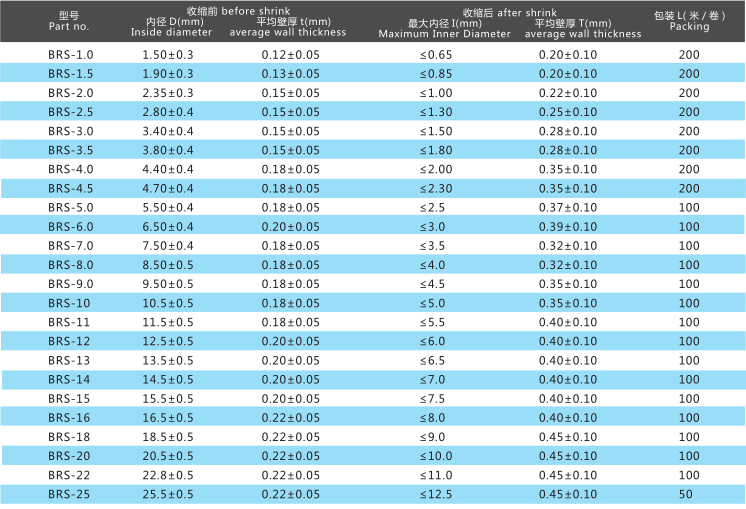Viewport: 746px width, 509px height.
Task: Select the BRS-9.0 part number cell
Action: pos(70,284)
